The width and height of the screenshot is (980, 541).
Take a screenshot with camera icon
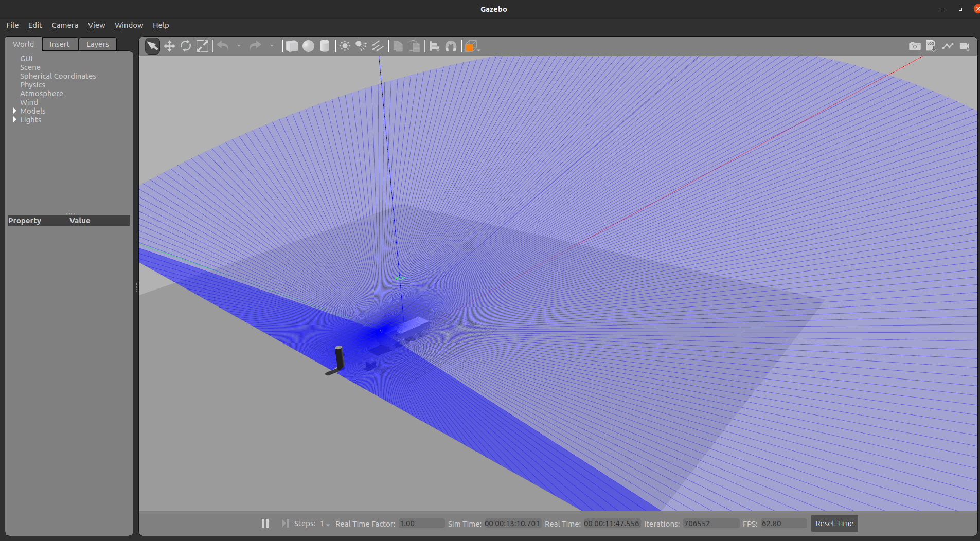915,46
